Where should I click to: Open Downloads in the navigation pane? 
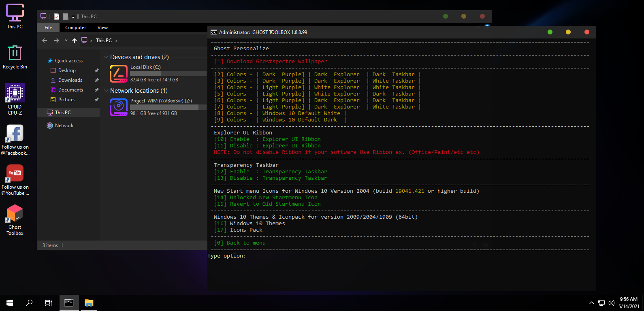tap(66, 80)
